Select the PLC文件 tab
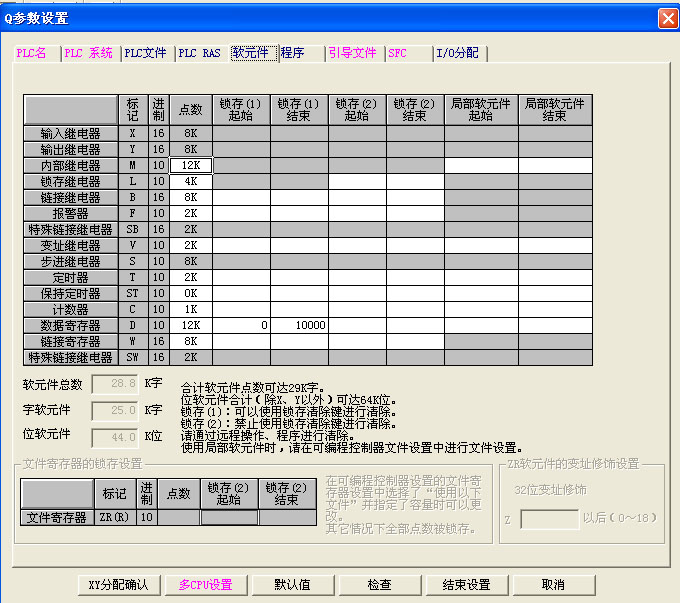680x603 pixels. (145, 54)
